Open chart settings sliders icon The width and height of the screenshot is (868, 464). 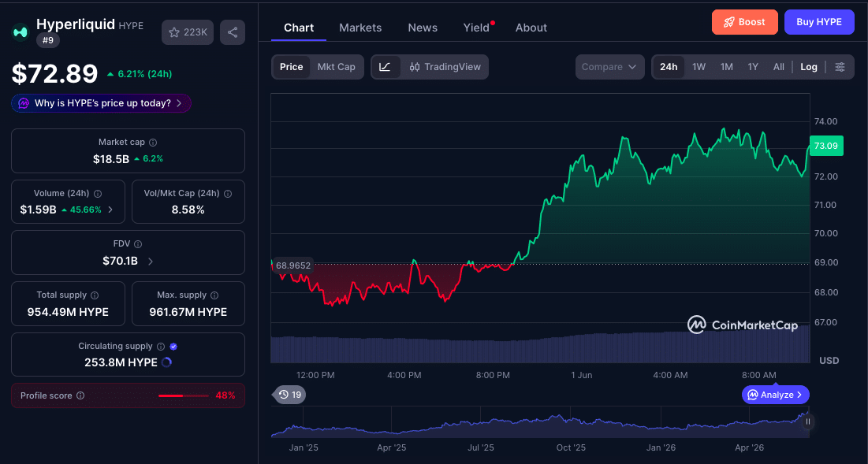pyautogui.click(x=840, y=67)
